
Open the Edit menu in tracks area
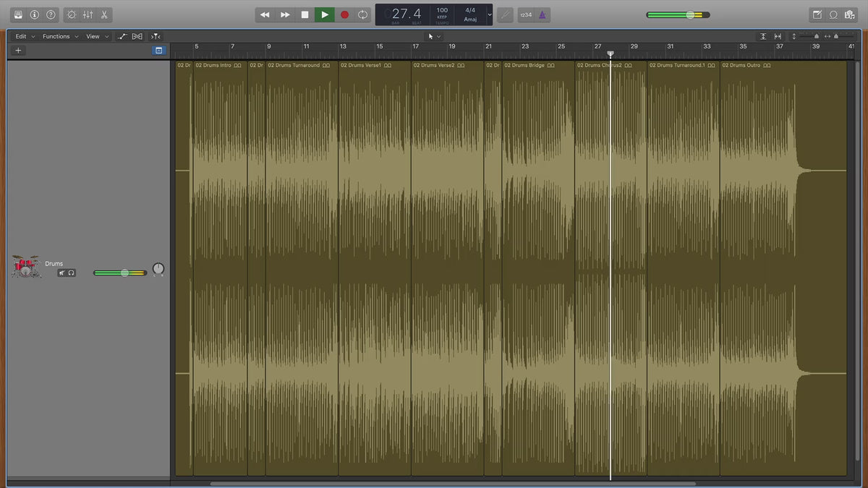pos(25,36)
